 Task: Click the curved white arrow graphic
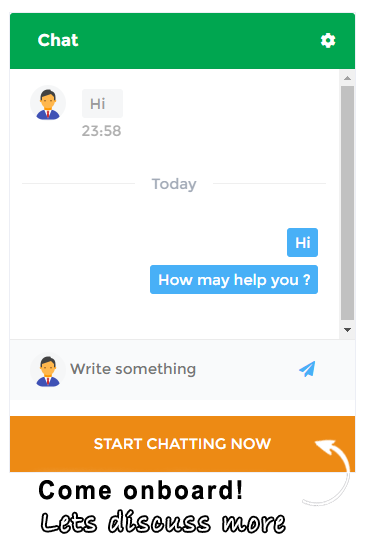(331, 472)
